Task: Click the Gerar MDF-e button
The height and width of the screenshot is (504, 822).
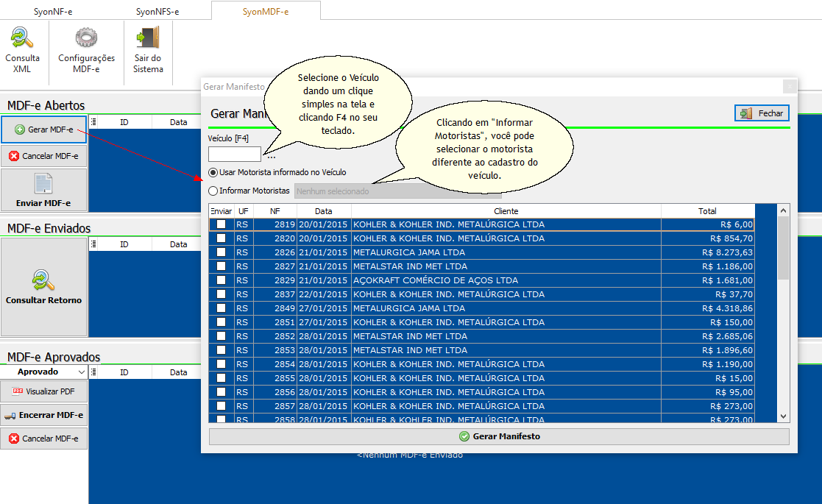Action: point(44,129)
